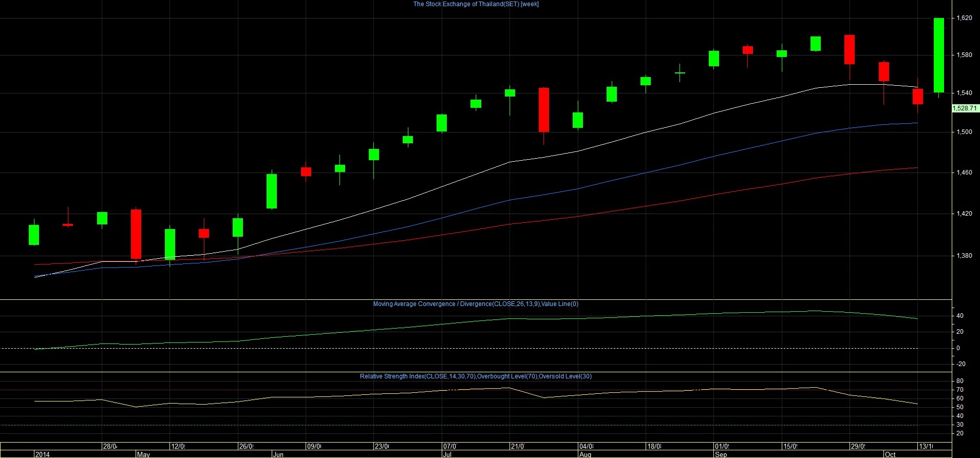Click the date label beginning 28/0 on the time axis
This screenshot has height=458, width=980.
110,446
